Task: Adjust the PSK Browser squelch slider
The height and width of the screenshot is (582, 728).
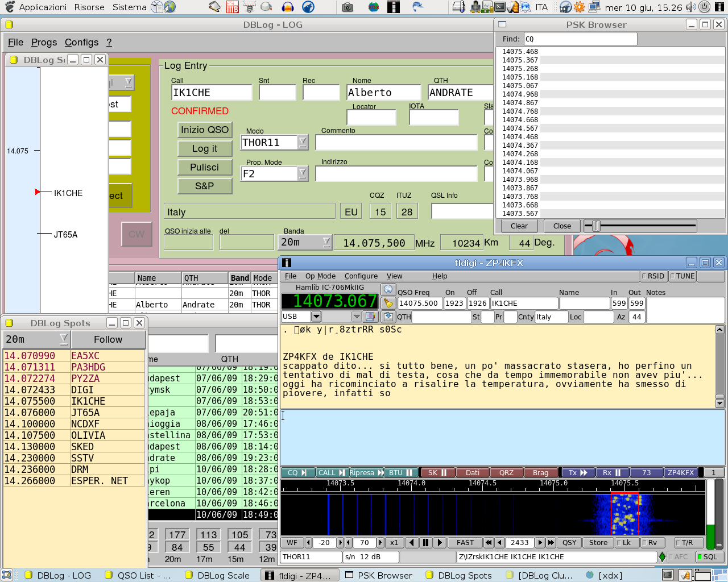Action: [596, 226]
